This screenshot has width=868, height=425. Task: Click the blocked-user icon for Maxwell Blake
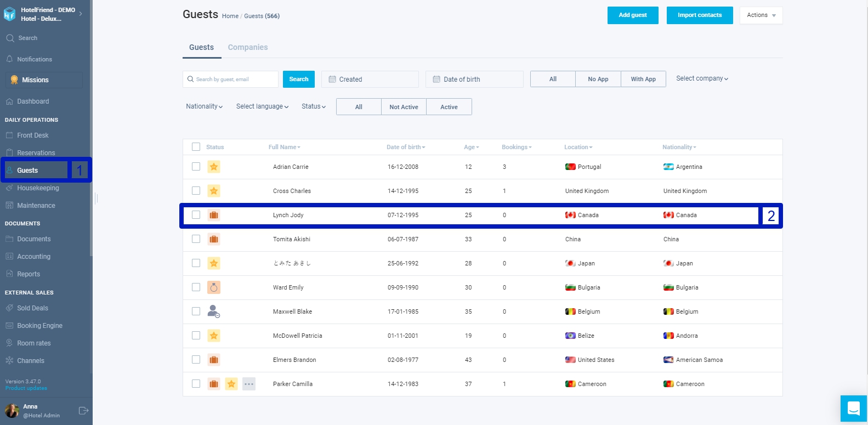[214, 311]
